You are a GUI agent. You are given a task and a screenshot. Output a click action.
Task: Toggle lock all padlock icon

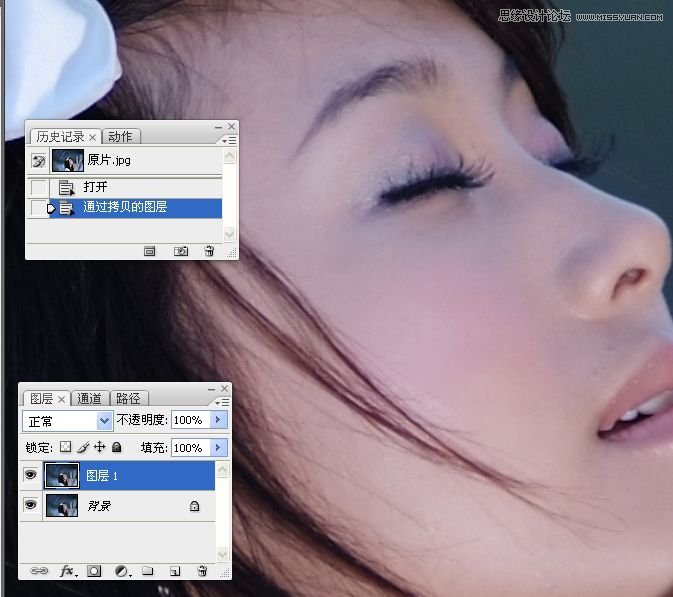pyautogui.click(x=116, y=447)
